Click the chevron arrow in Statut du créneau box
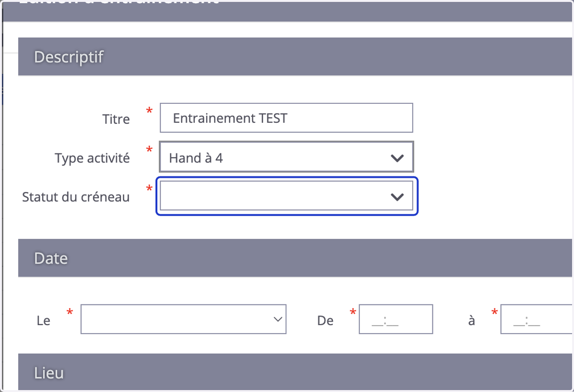The height and width of the screenshot is (392, 574). (x=397, y=196)
